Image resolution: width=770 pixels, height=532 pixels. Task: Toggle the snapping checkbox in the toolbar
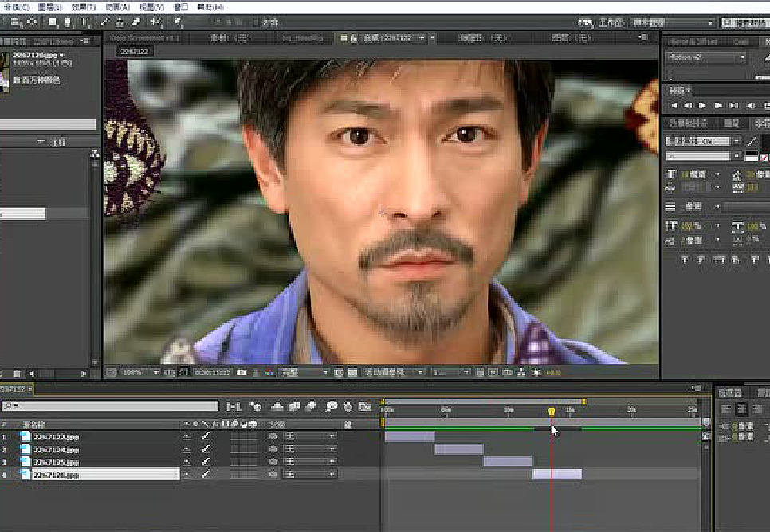click(x=256, y=22)
